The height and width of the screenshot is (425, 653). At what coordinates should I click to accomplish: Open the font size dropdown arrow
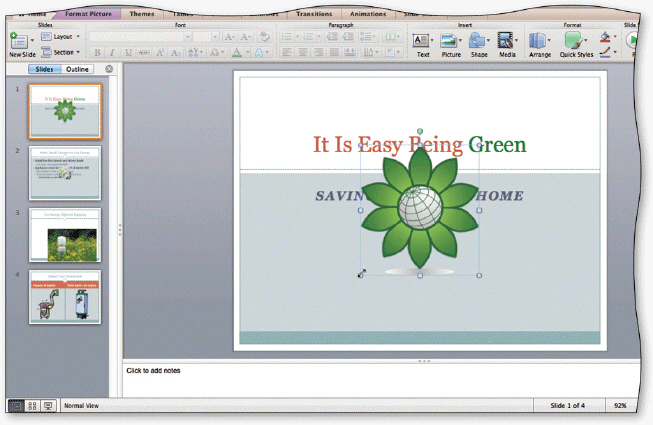[x=215, y=37]
